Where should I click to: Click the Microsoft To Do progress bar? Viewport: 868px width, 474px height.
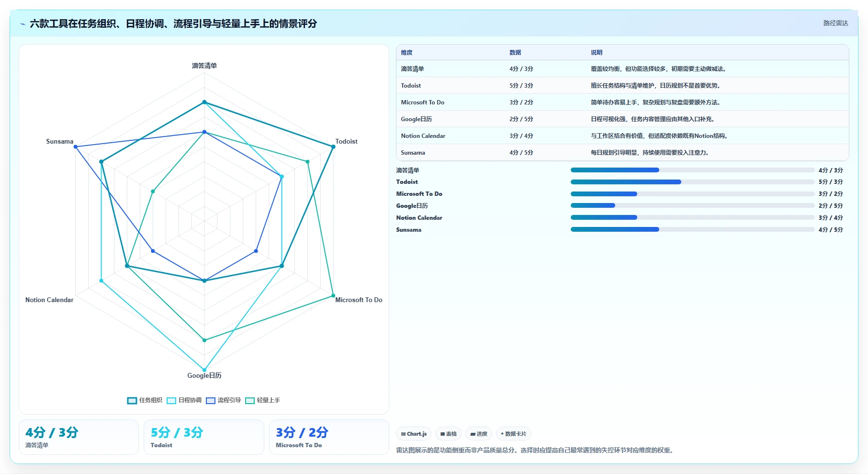pos(692,194)
